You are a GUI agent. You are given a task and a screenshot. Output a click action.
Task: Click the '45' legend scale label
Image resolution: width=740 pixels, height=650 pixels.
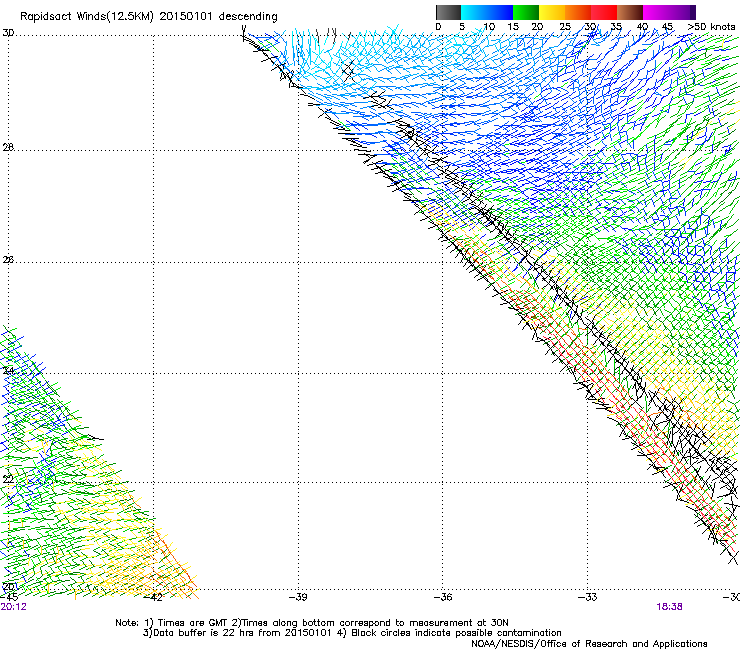(x=667, y=26)
